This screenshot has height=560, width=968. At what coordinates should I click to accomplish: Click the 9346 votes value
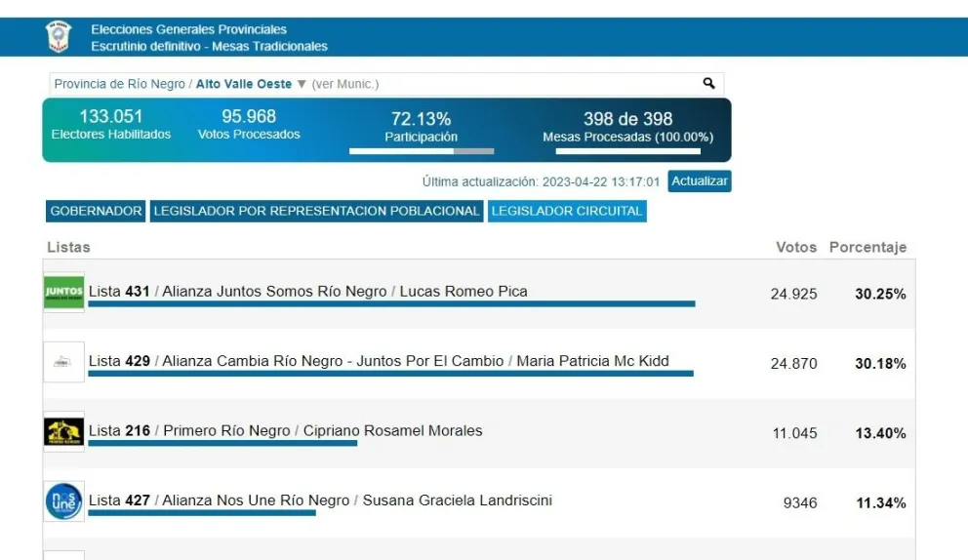[800, 503]
